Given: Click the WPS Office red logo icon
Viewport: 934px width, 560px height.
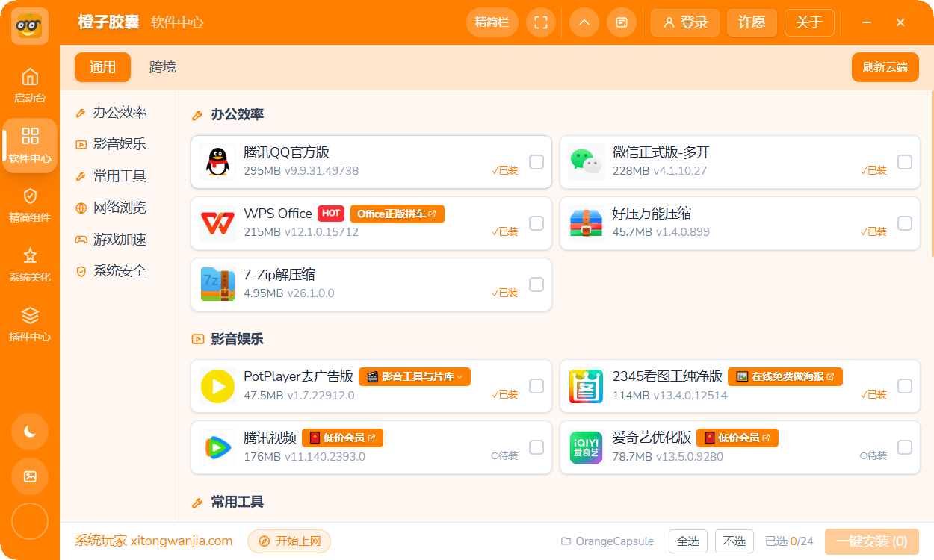Looking at the screenshot, I should click(217, 223).
